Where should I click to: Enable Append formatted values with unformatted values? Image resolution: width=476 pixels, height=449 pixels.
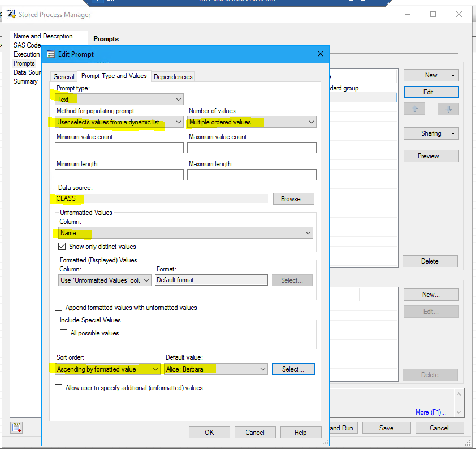click(x=59, y=308)
